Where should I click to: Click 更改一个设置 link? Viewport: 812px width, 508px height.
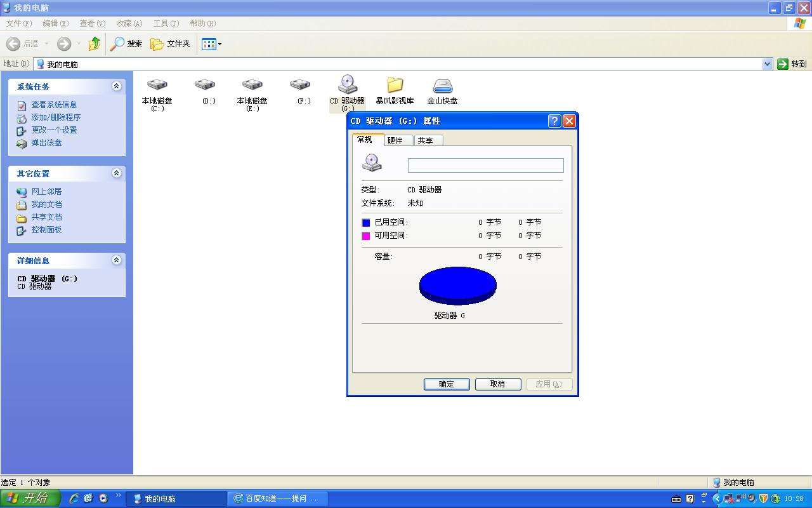pyautogui.click(x=54, y=130)
